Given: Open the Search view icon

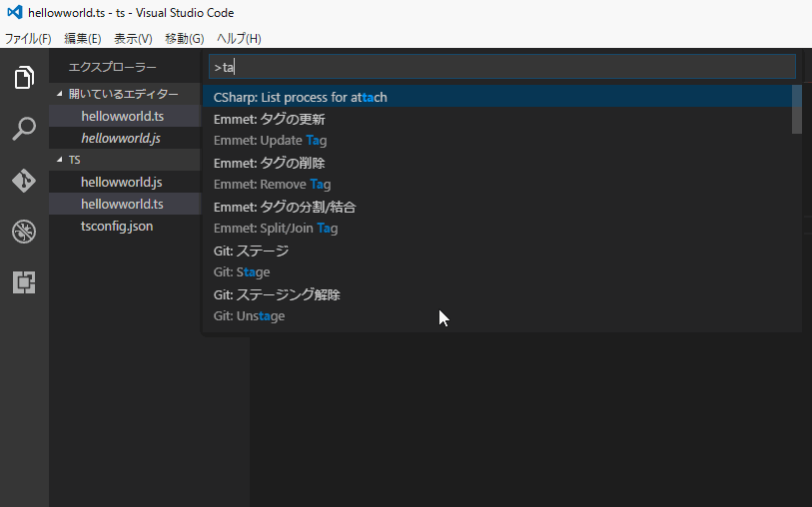Looking at the screenshot, I should click(24, 129).
